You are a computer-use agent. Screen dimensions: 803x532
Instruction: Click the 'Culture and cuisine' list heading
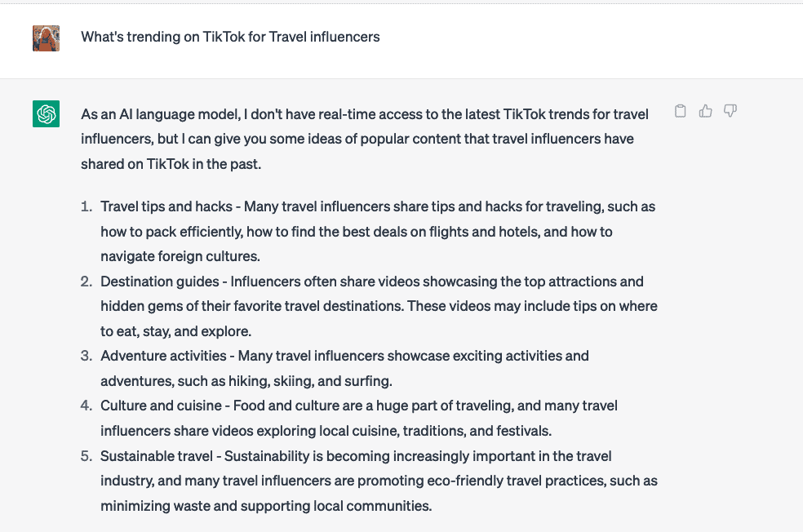point(162,406)
